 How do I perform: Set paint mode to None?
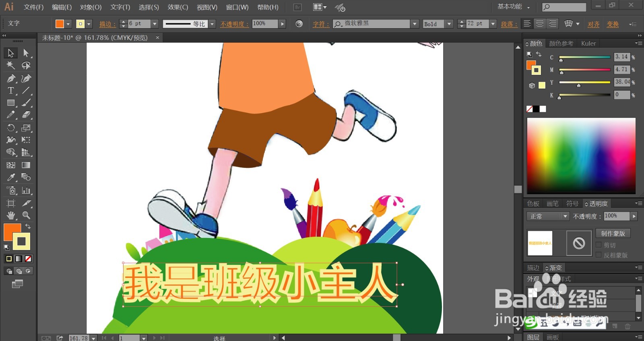[x=28, y=258]
